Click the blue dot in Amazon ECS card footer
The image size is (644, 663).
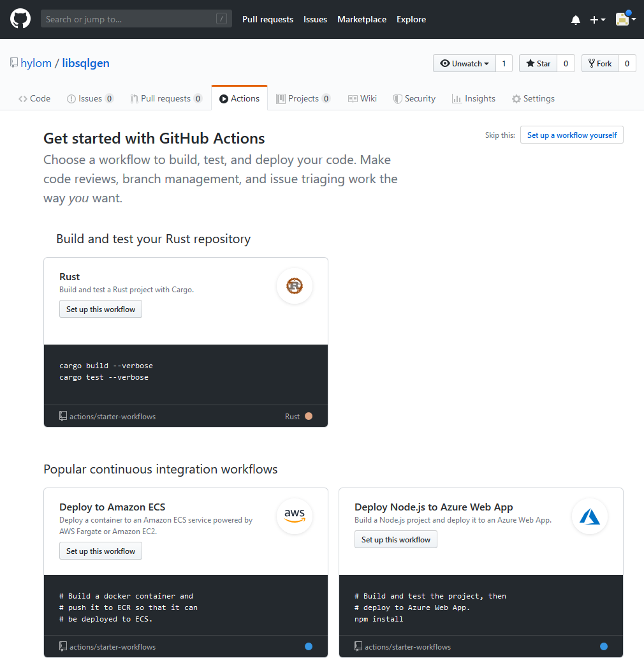point(309,646)
